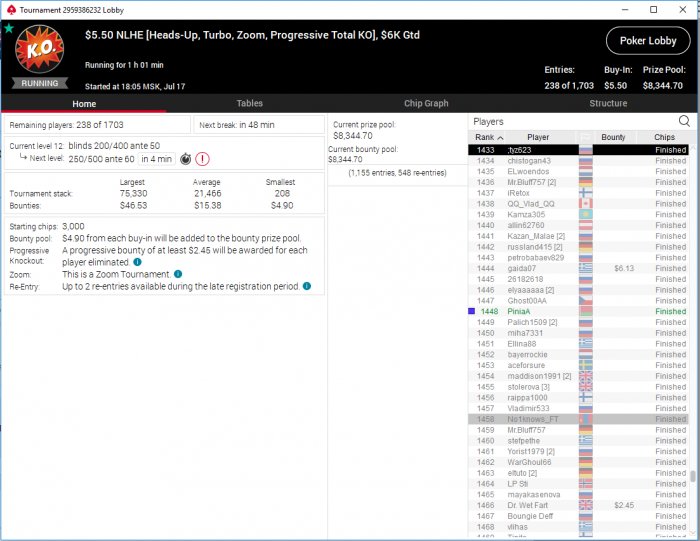Viewport: 700px width, 541px height.
Task: Select player row 26182618
Action: click(x=578, y=279)
